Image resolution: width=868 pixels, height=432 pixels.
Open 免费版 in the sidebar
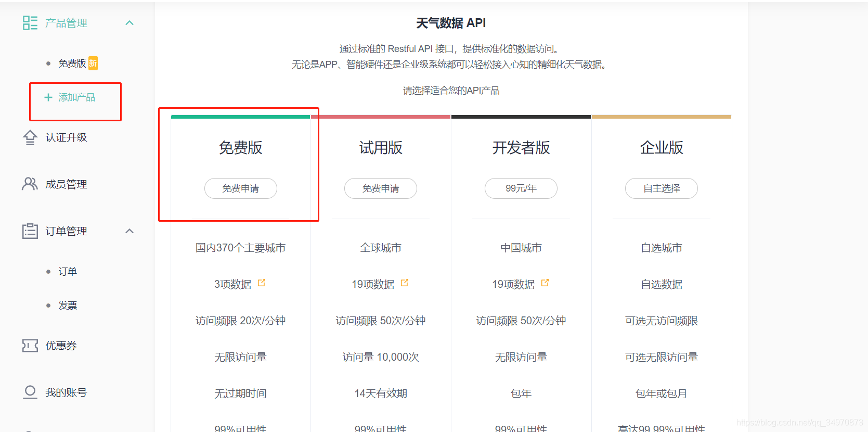(72, 63)
